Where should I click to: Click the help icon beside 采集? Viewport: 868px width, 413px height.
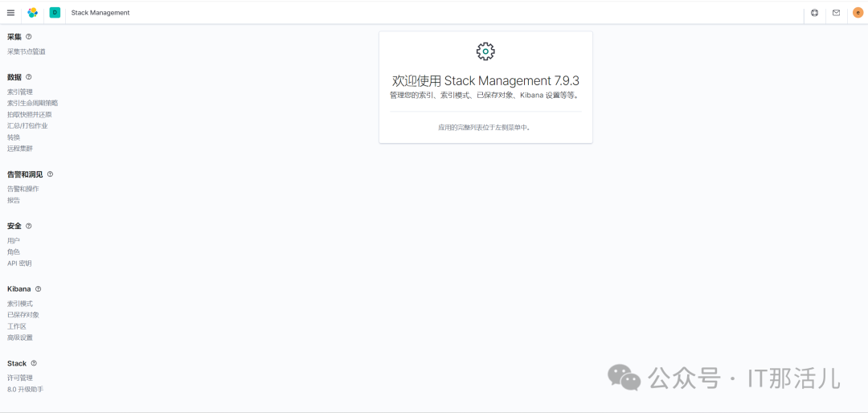click(x=29, y=36)
